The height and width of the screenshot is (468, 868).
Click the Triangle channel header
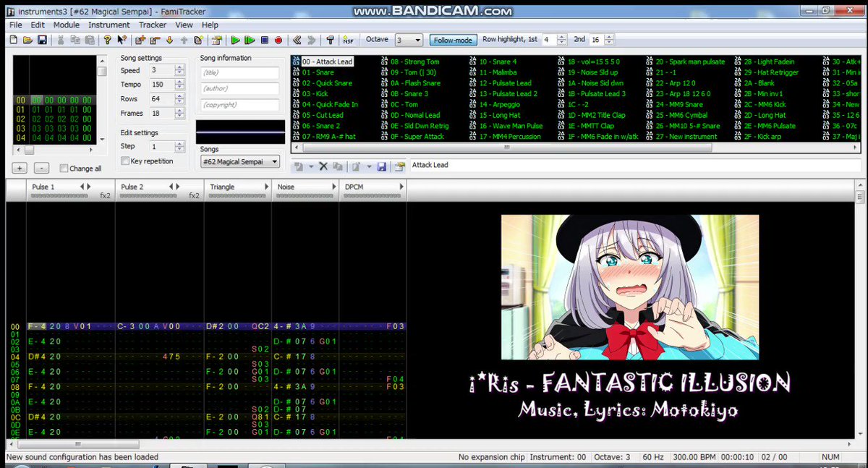pyautogui.click(x=237, y=190)
